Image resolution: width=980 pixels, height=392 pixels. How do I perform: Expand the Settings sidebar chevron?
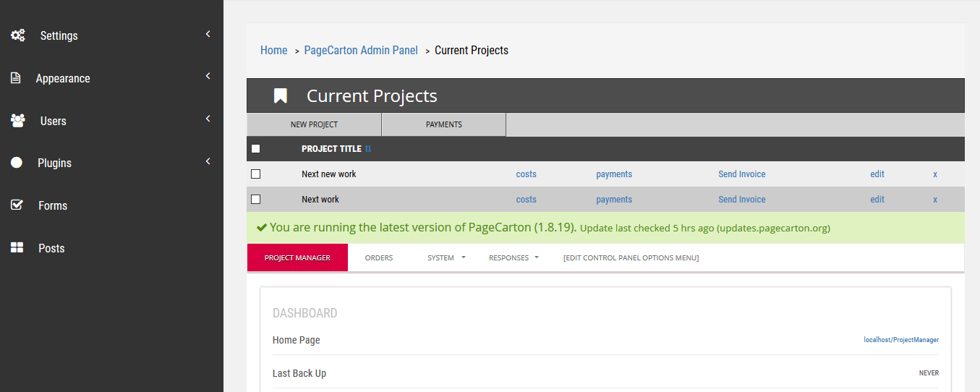[x=208, y=34]
